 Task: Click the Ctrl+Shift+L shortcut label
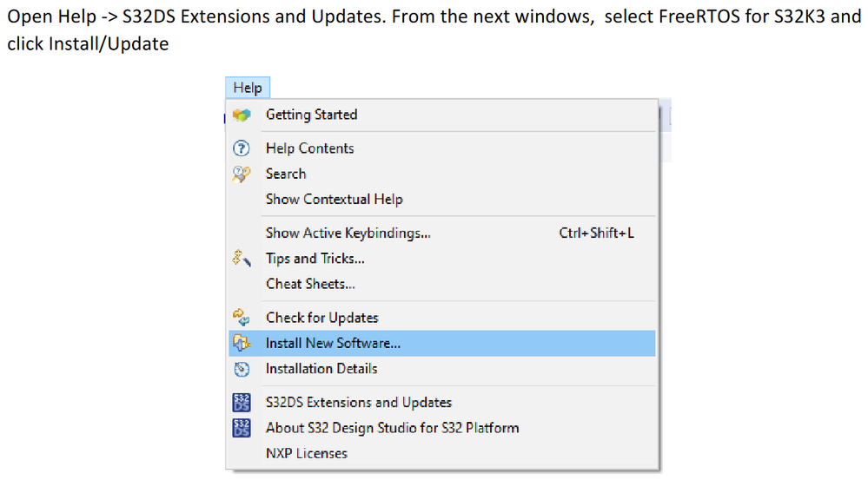pyautogui.click(x=596, y=233)
